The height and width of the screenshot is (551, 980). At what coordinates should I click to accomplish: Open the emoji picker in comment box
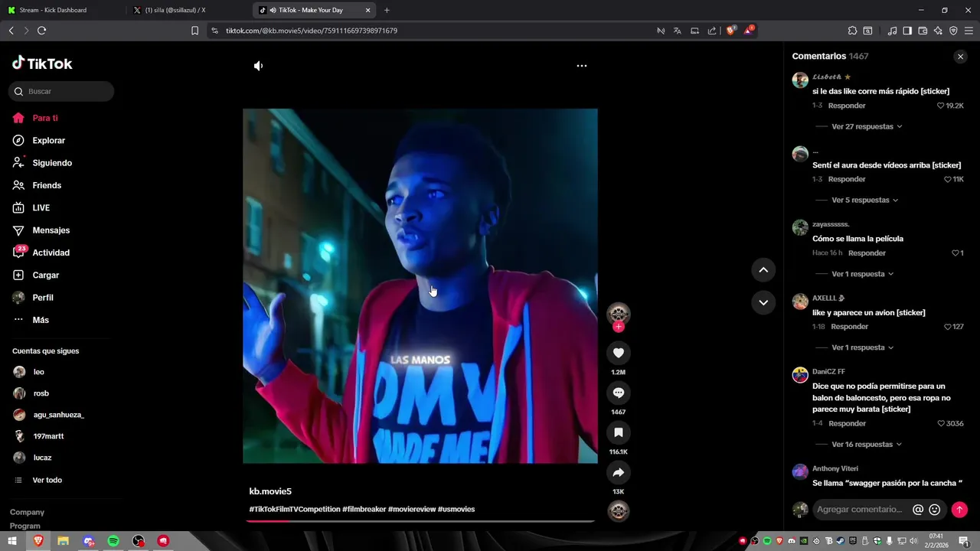pyautogui.click(x=935, y=510)
